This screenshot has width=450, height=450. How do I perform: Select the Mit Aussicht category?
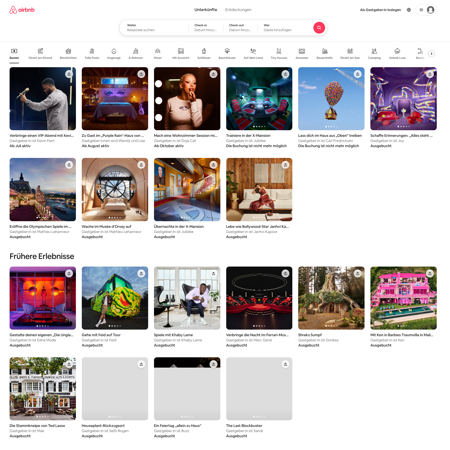[181, 54]
